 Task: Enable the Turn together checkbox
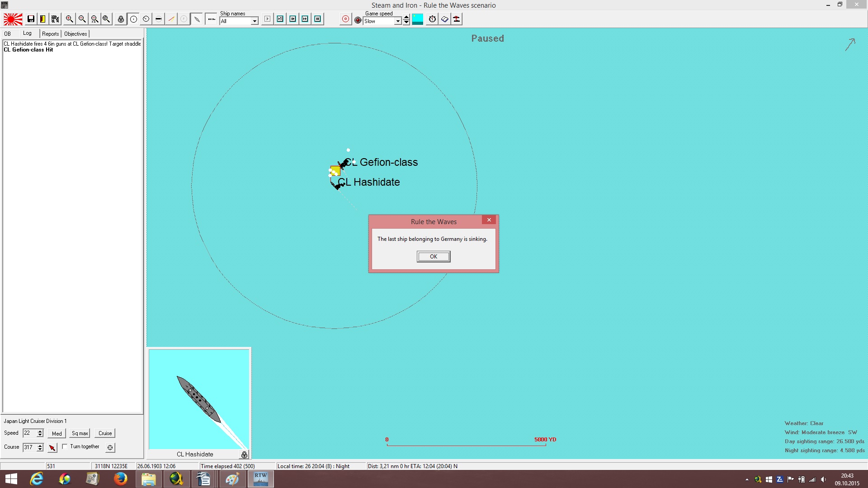pyautogui.click(x=65, y=446)
